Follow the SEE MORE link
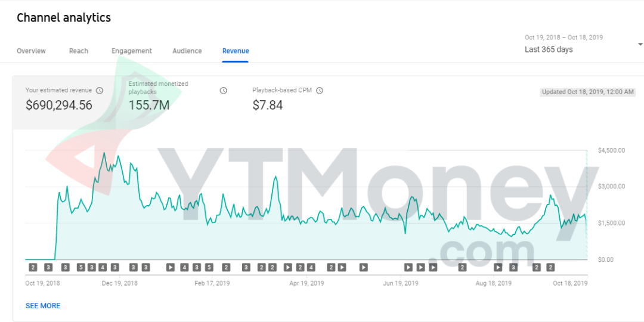Screen dimensions: 644x322 click(43, 306)
